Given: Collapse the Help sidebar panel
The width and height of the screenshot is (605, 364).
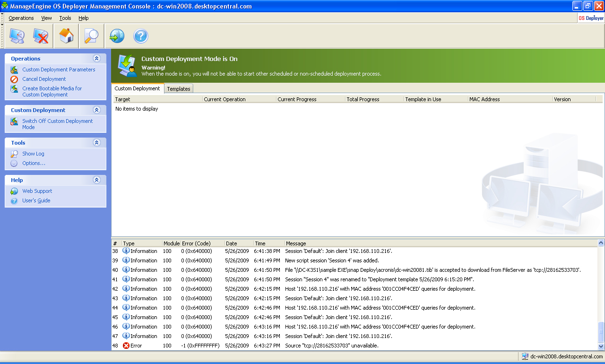Looking at the screenshot, I should click(97, 180).
